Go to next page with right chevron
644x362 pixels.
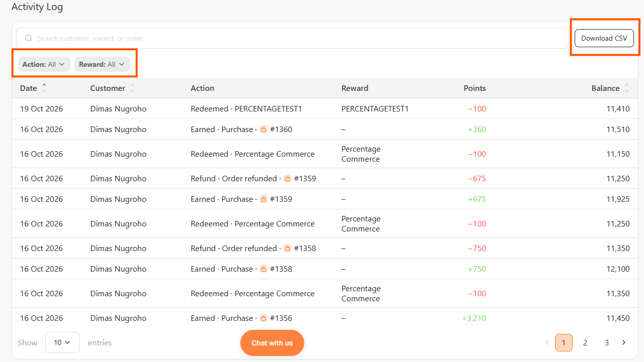click(x=624, y=342)
